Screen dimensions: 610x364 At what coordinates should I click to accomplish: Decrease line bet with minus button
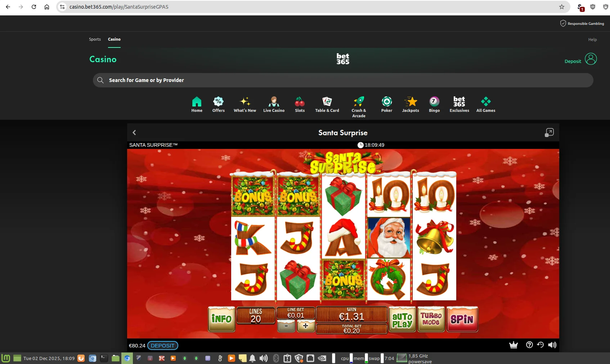[x=286, y=326]
